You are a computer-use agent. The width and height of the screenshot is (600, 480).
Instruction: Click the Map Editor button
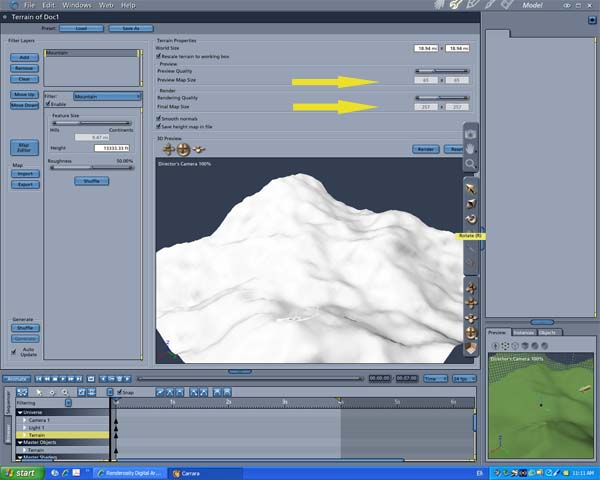24,146
